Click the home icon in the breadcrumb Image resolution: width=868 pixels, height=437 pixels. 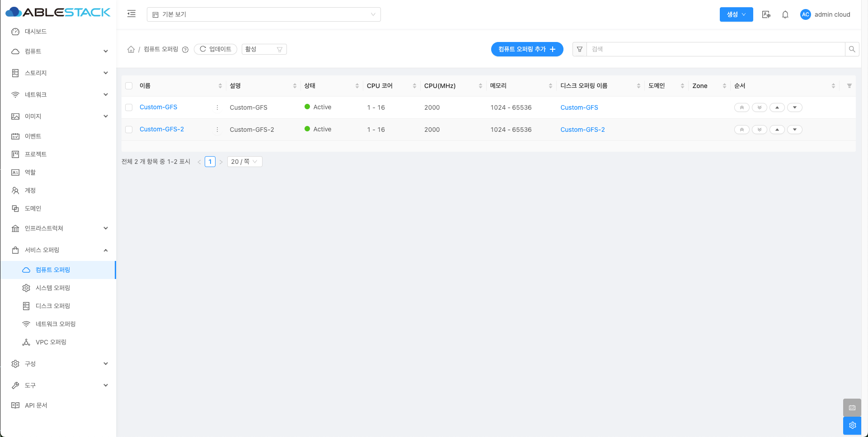click(131, 49)
